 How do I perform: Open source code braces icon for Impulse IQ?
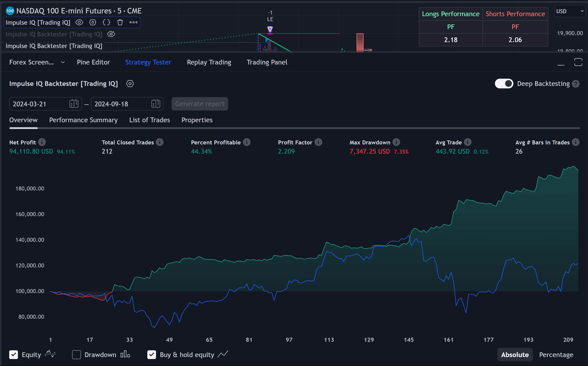(106, 22)
